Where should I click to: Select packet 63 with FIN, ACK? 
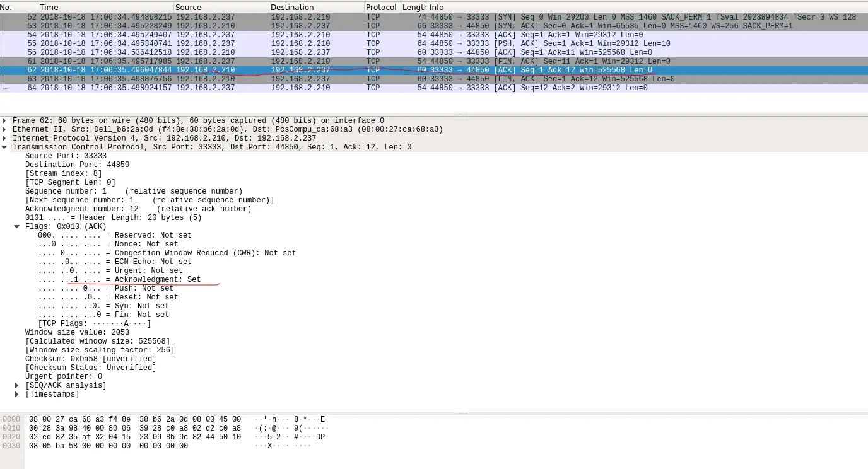(x=434, y=79)
